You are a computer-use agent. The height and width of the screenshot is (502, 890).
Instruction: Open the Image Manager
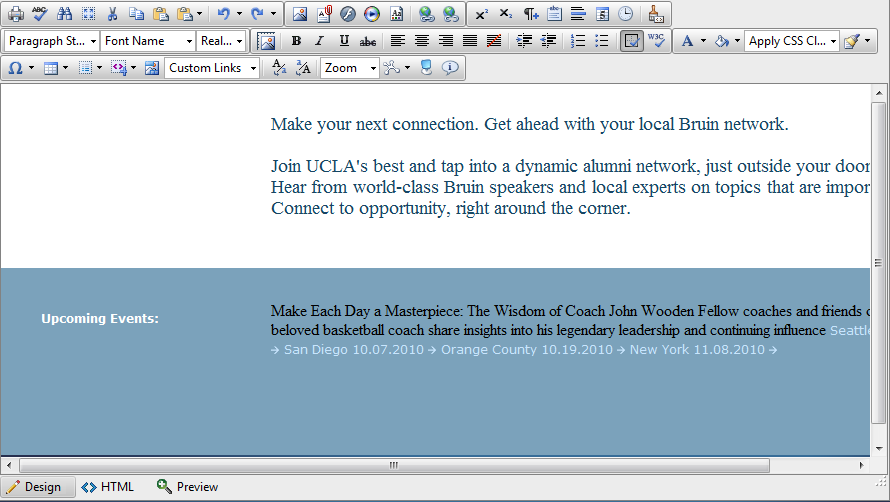coord(300,14)
